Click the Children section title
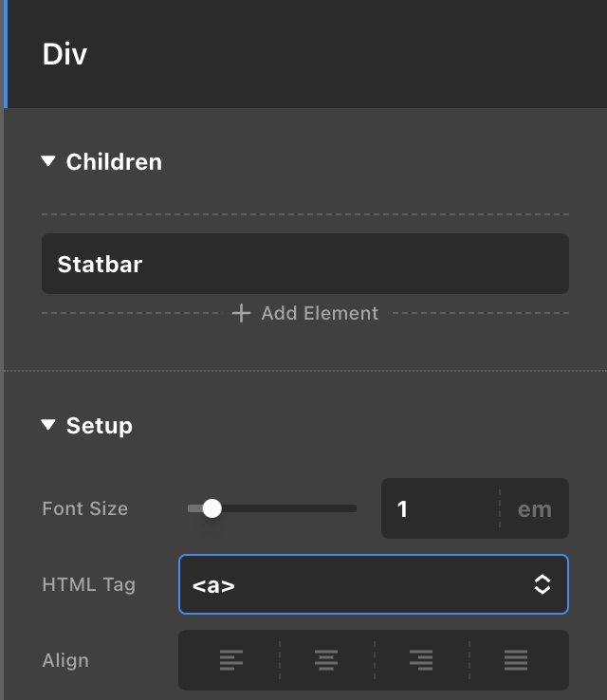This screenshot has height=700, width=607. click(x=114, y=161)
